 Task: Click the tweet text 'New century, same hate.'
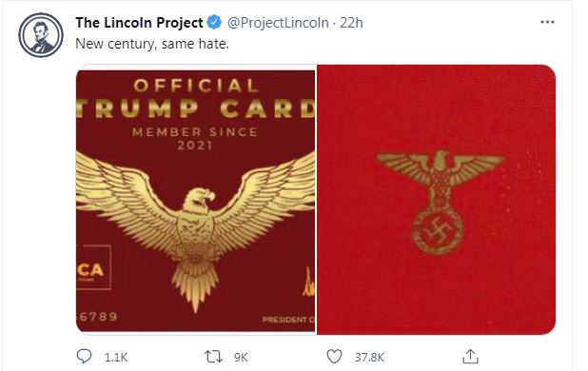[x=152, y=44]
